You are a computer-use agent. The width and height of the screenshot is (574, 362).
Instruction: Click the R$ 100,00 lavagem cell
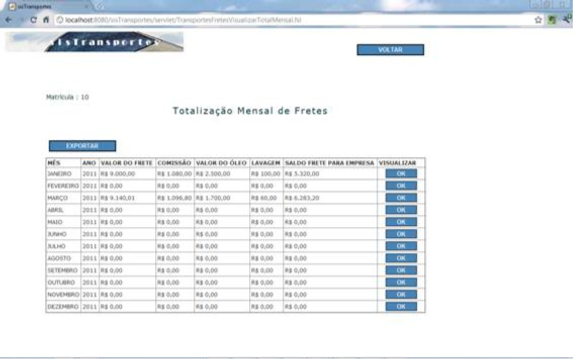point(265,174)
